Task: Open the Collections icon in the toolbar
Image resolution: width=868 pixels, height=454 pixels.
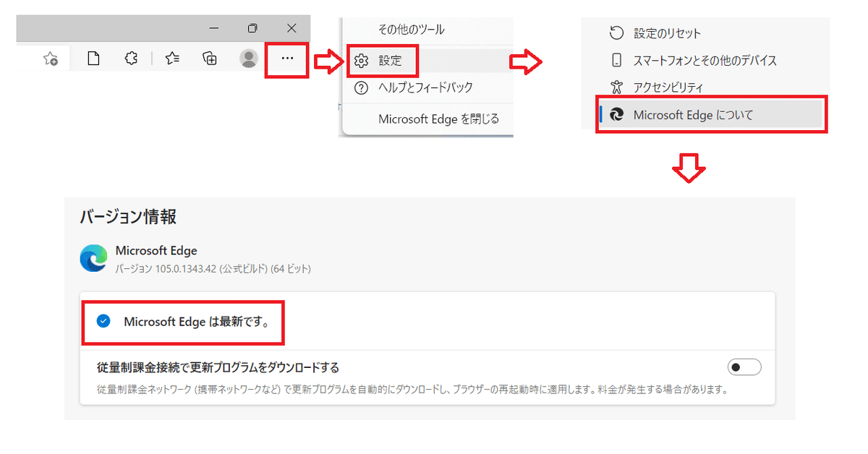Action: coord(210,59)
